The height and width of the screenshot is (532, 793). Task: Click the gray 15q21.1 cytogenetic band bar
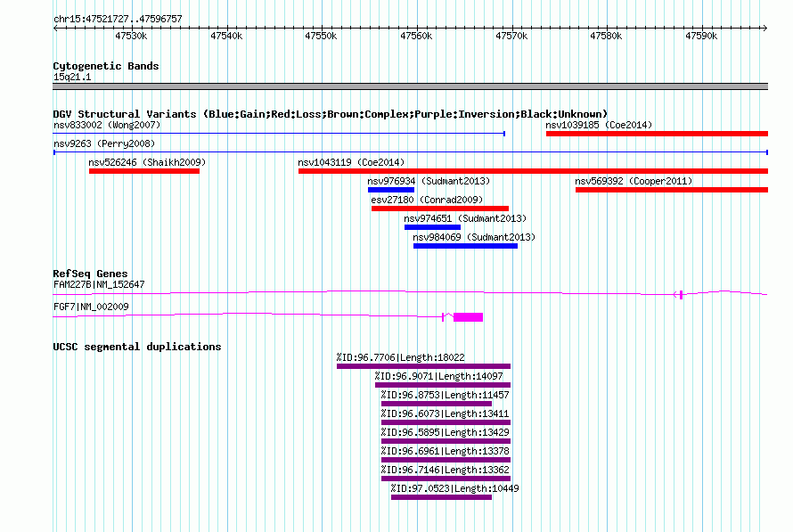click(410, 86)
